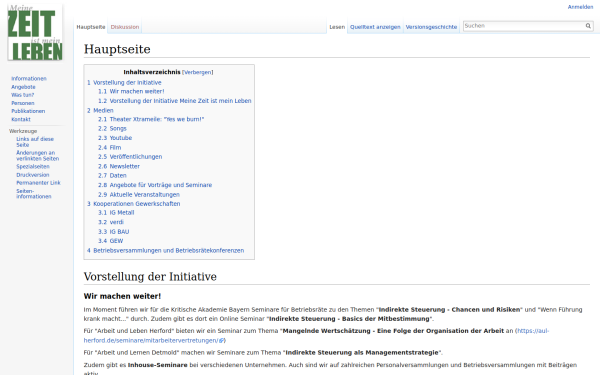Jump to 2.5 Veröffentlichungen
This screenshot has height=375, width=600.
tap(130, 157)
